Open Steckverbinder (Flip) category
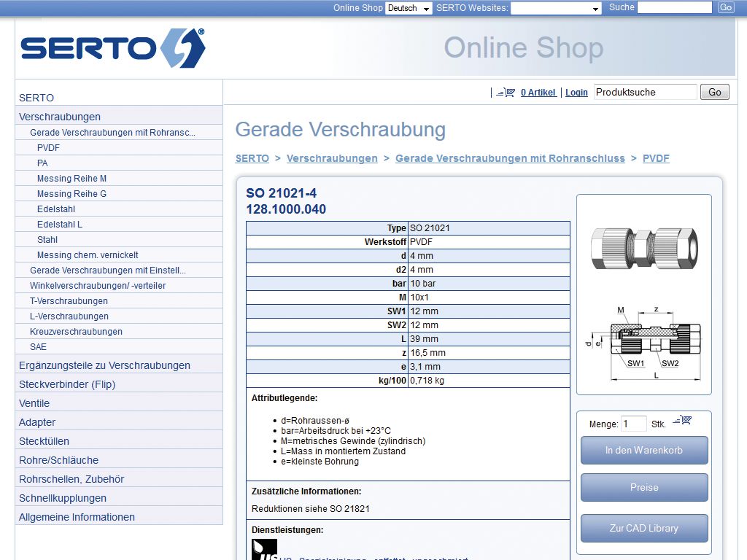 [67, 384]
